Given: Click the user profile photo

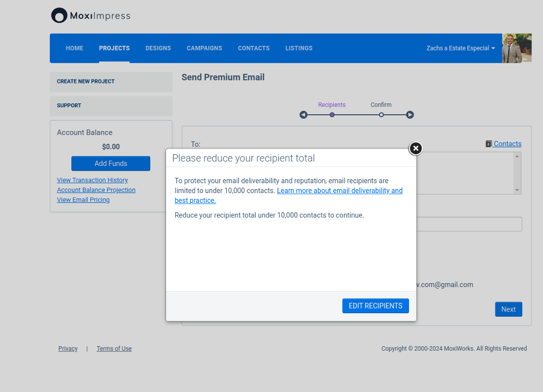Looking at the screenshot, I should point(516,48).
